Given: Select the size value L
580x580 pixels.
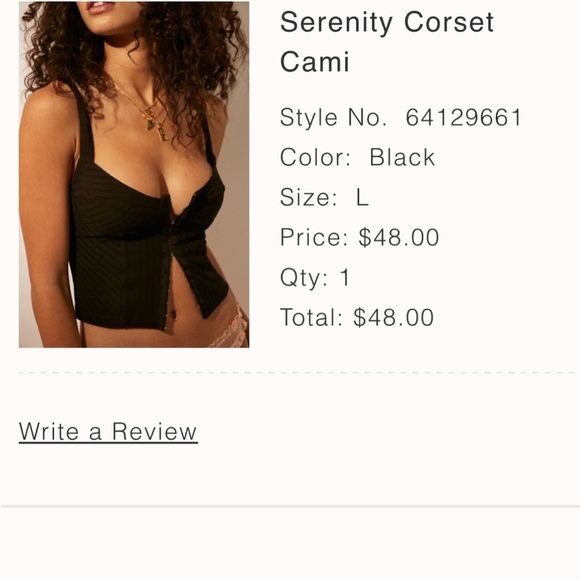Looking at the screenshot, I should tap(362, 197).
